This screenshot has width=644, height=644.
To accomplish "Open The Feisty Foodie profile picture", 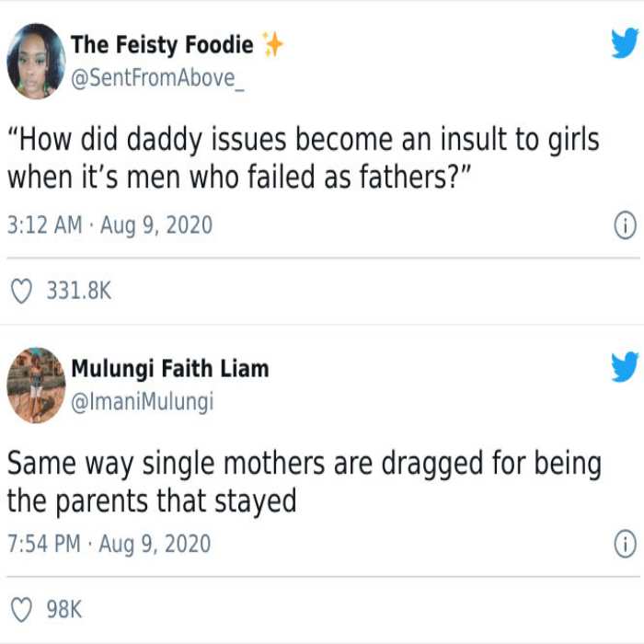I will pyautogui.click(x=36, y=61).
